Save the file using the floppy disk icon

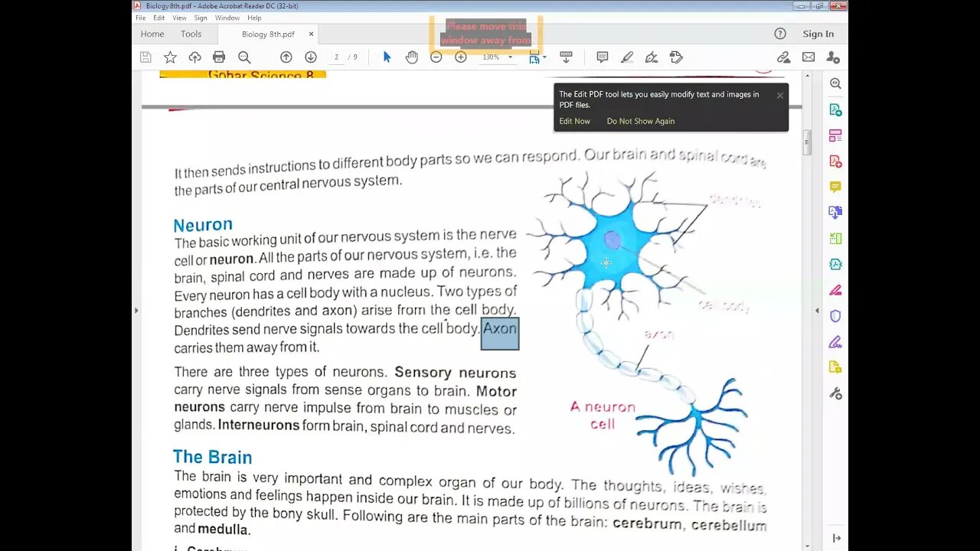145,57
